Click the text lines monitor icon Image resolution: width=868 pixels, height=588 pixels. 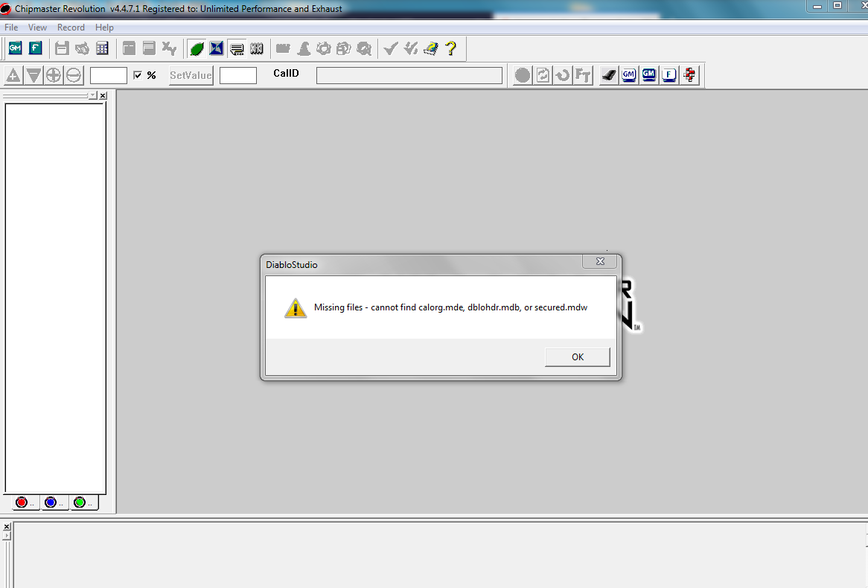[x=237, y=48]
